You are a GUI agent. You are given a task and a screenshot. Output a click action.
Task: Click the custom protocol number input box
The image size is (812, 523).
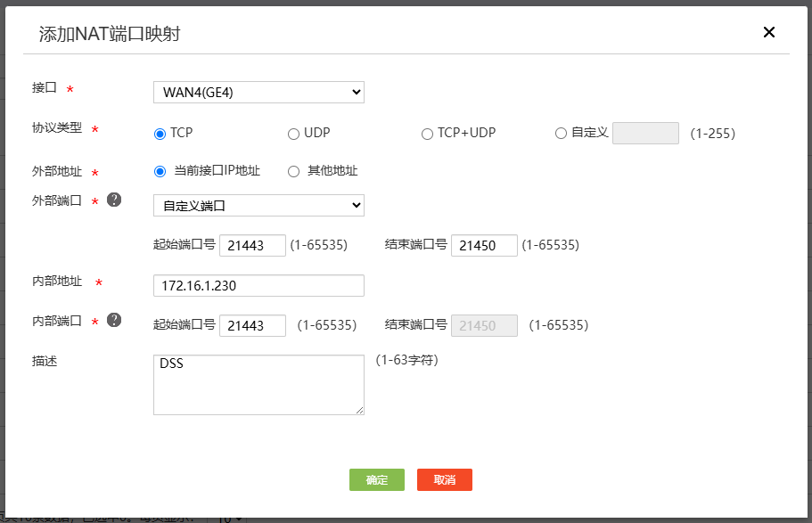645,134
